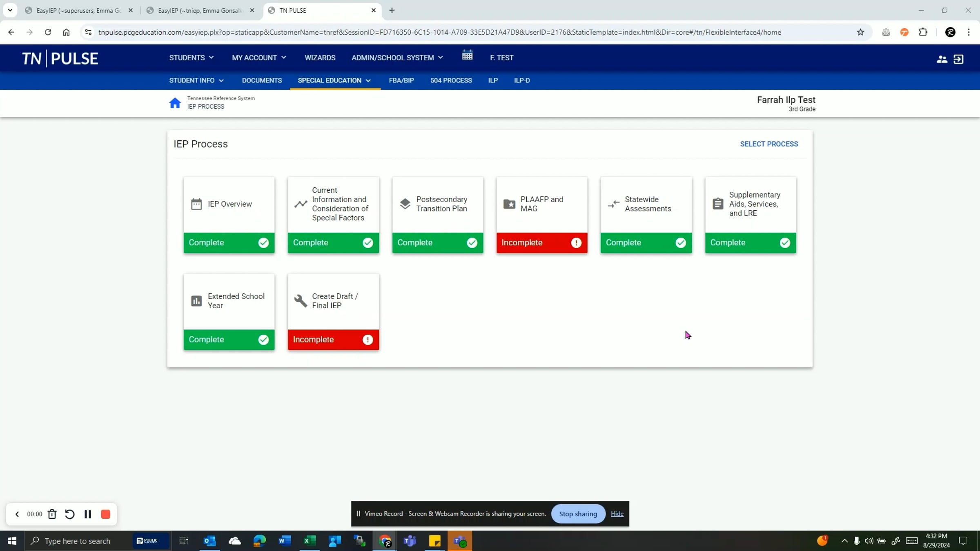Click the PLAAFP and MAG folder icon

[x=509, y=204]
